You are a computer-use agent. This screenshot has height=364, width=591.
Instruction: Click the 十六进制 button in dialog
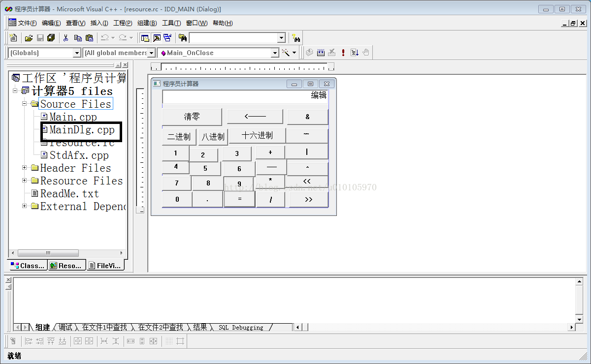pyautogui.click(x=257, y=136)
